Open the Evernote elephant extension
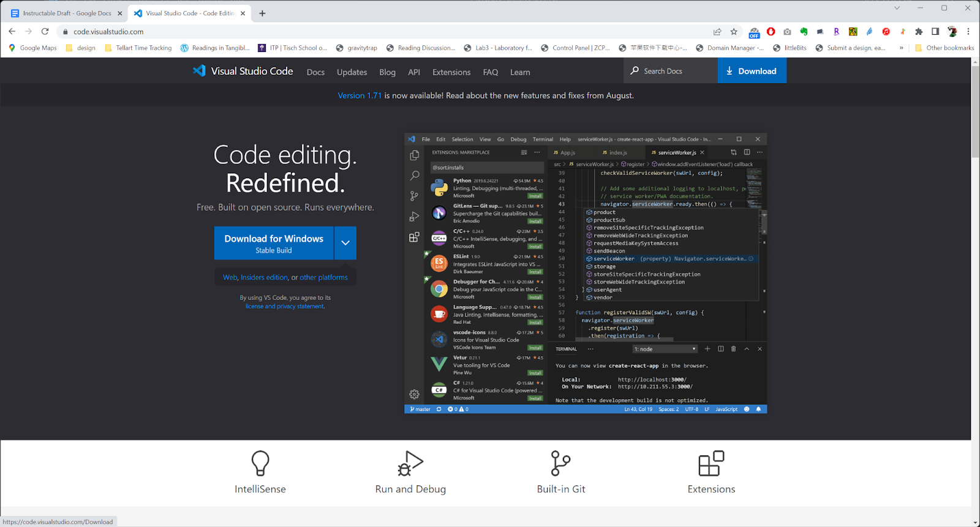Screen dimensions: 980x527 [804, 32]
